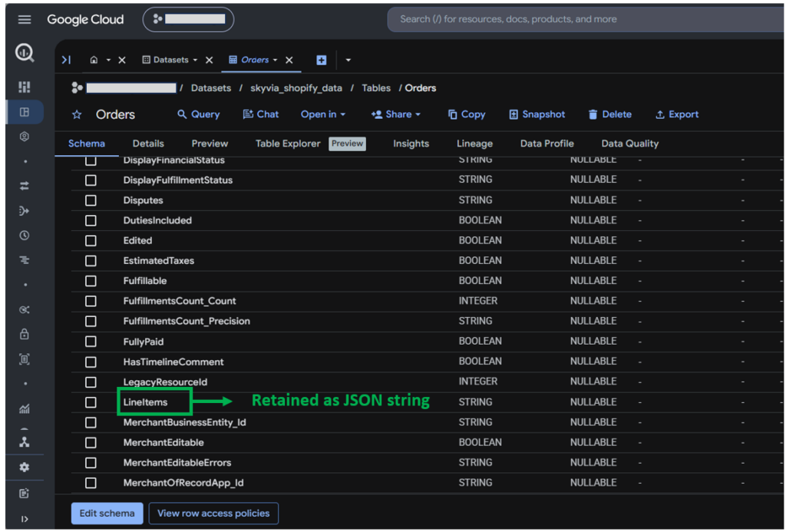Open the home tab dropdown arrow
Image resolution: width=786 pixels, height=532 pixels.
point(108,60)
